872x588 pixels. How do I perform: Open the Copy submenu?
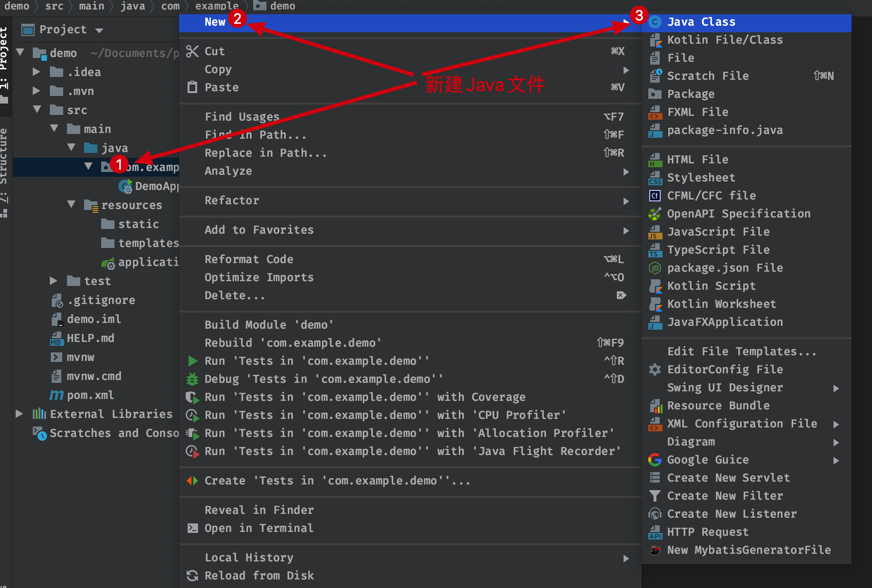(410, 69)
